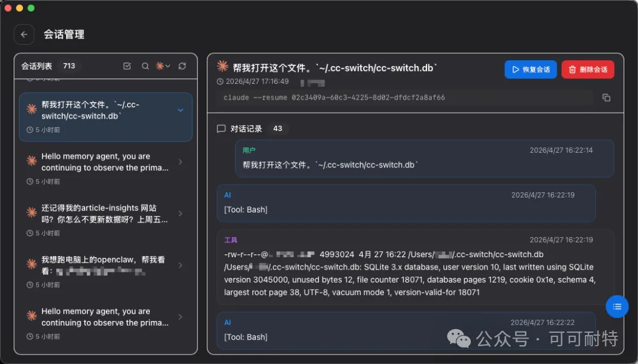Click timestamp 2026/4/27 16:22:14
This screenshot has height=364, width=638.
[561, 150]
